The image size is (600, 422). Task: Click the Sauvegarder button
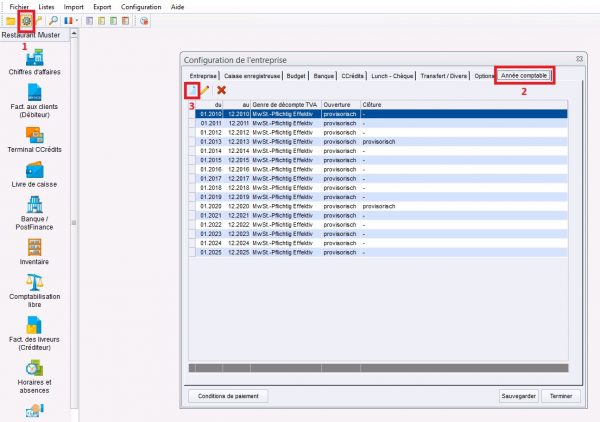coord(519,395)
